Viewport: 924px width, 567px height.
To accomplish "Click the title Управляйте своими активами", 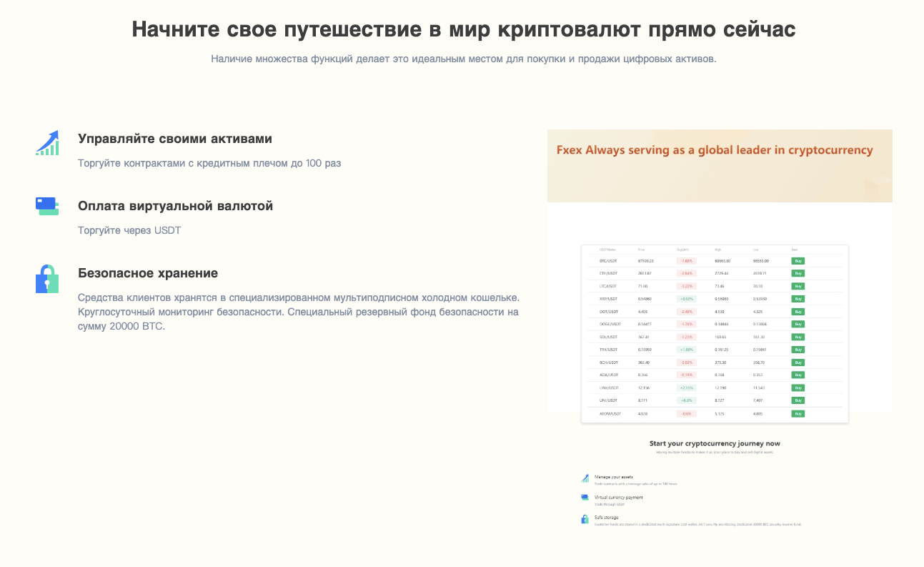I will (175, 139).
